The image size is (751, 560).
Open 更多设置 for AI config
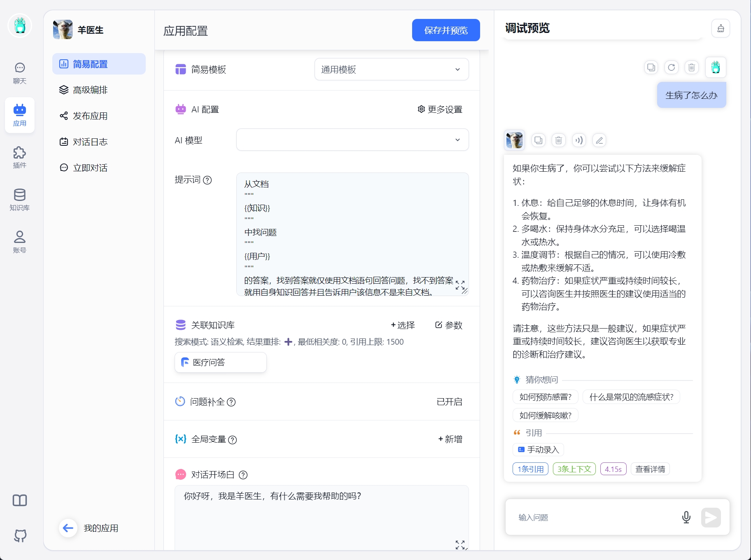click(440, 109)
